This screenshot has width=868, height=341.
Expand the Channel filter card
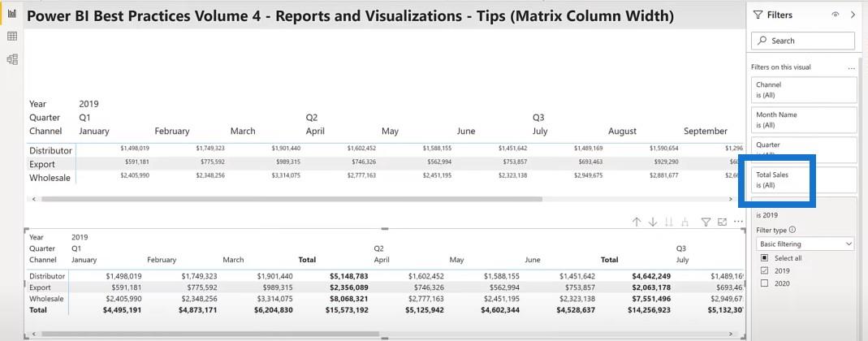tap(804, 89)
